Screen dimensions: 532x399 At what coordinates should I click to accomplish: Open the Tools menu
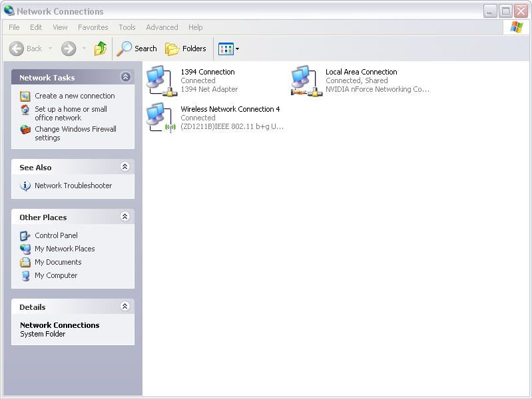click(127, 27)
